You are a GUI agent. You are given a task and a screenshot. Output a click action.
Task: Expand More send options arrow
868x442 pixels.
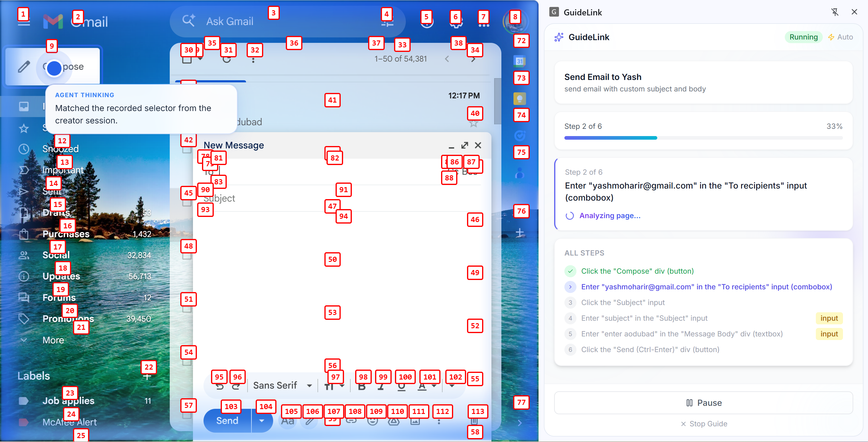(x=261, y=420)
